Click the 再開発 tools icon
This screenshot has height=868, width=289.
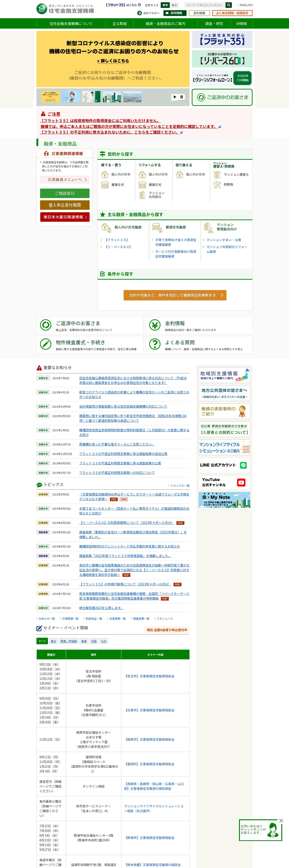click(217, 185)
